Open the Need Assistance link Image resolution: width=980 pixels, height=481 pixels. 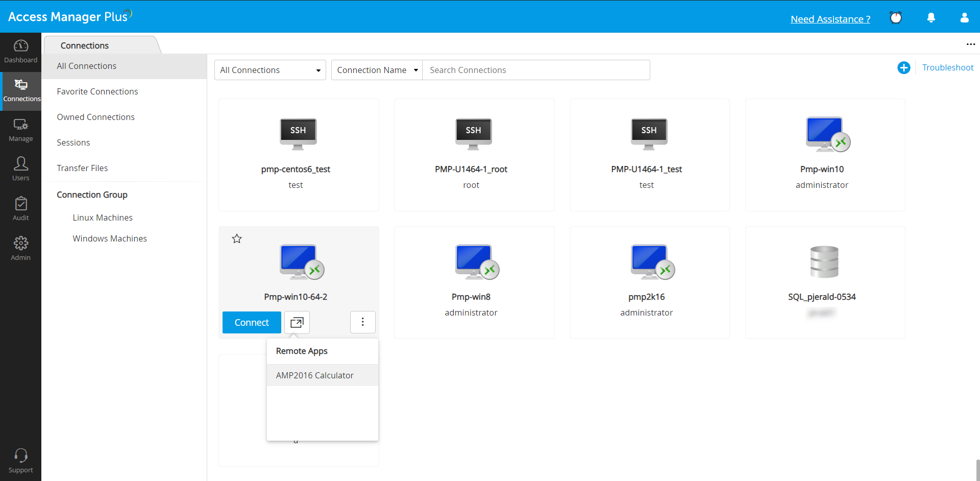point(830,19)
